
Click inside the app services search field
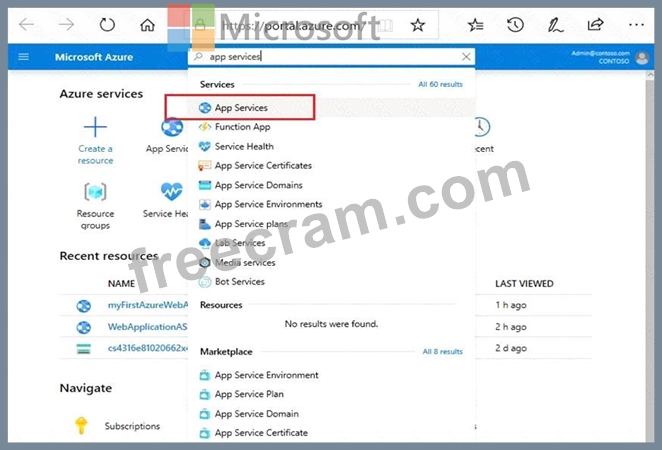tap(331, 57)
